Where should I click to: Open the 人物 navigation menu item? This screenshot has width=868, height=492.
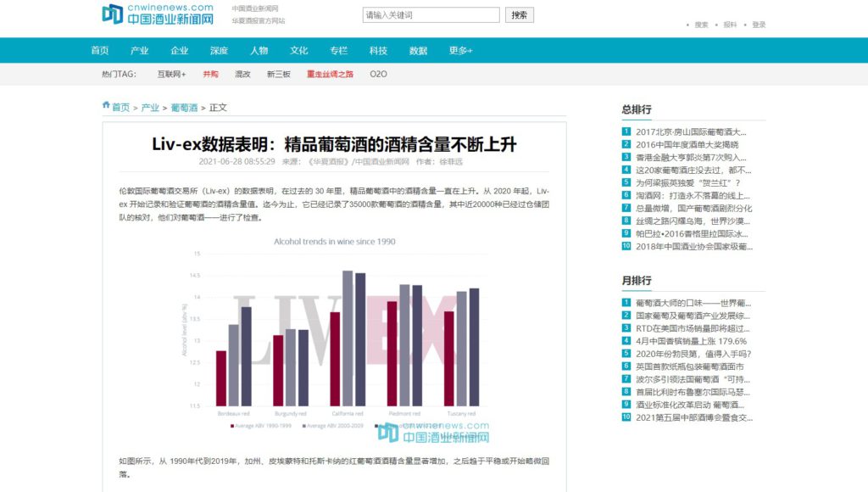click(259, 50)
